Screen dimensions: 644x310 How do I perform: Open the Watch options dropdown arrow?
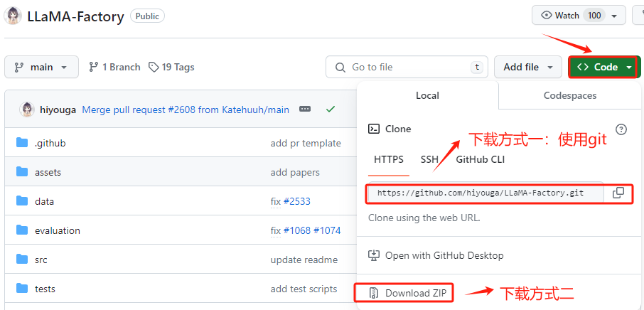614,15
